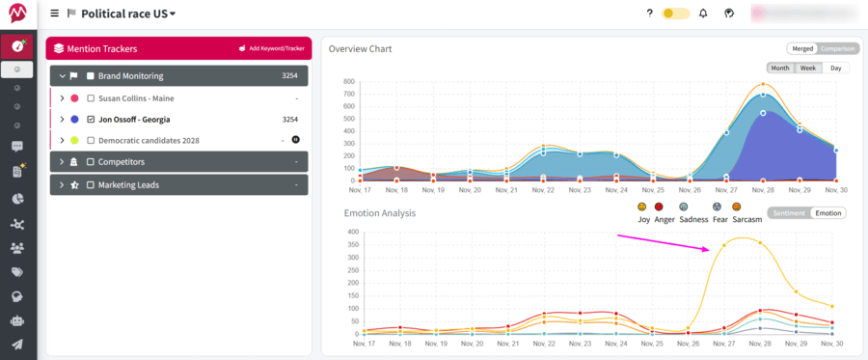The height and width of the screenshot is (360, 868).
Task: Click the blue color dot for Jon Ossoff
Action: coord(74,119)
